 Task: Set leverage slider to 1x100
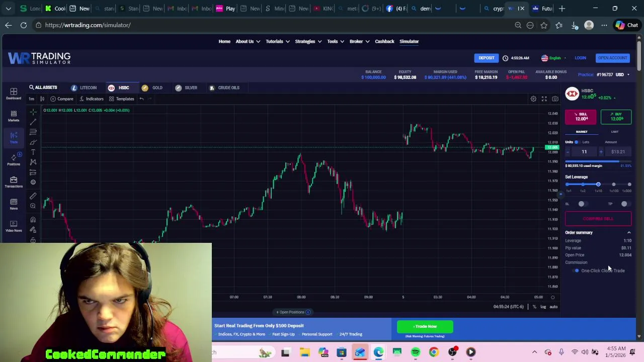(614, 185)
